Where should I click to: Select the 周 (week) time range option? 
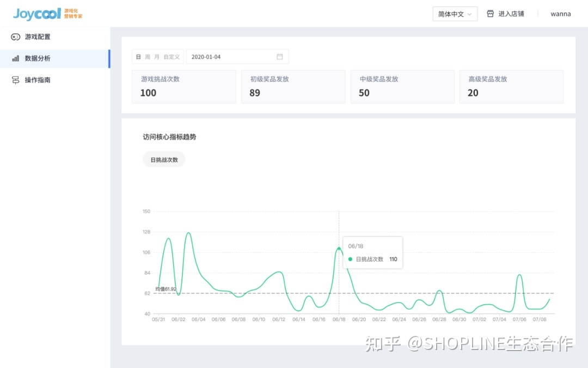pos(148,57)
